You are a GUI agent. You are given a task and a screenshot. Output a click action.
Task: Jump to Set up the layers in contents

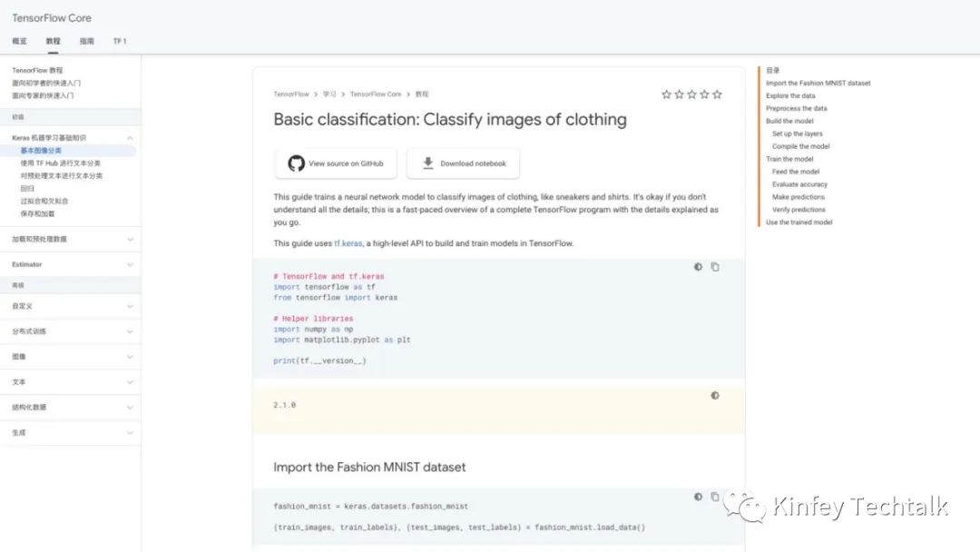(798, 133)
